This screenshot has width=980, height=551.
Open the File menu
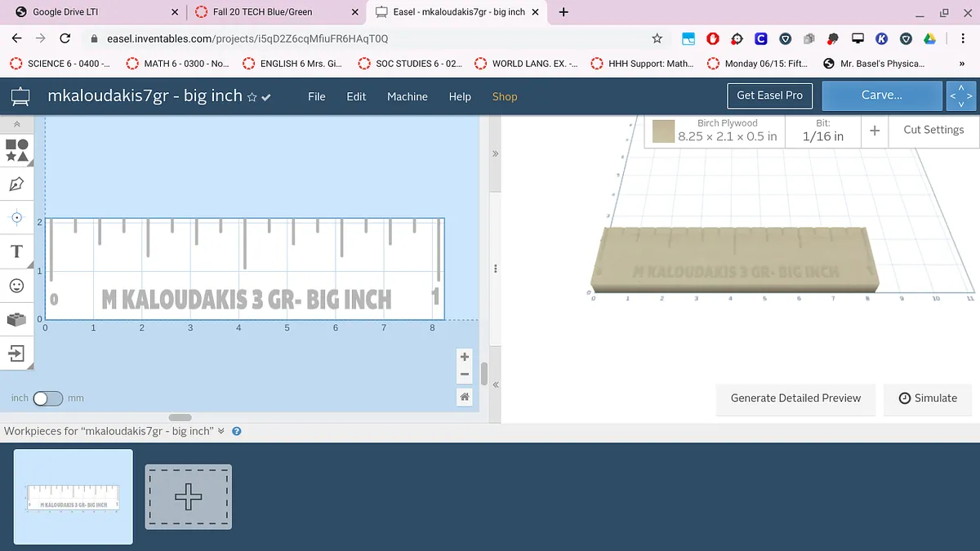[x=316, y=96]
